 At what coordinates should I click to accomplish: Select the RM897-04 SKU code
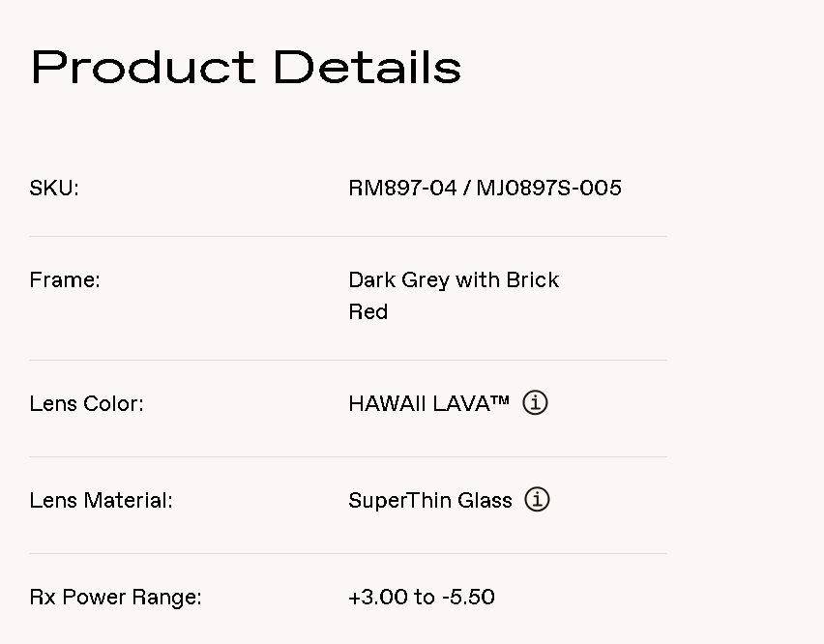(x=402, y=188)
